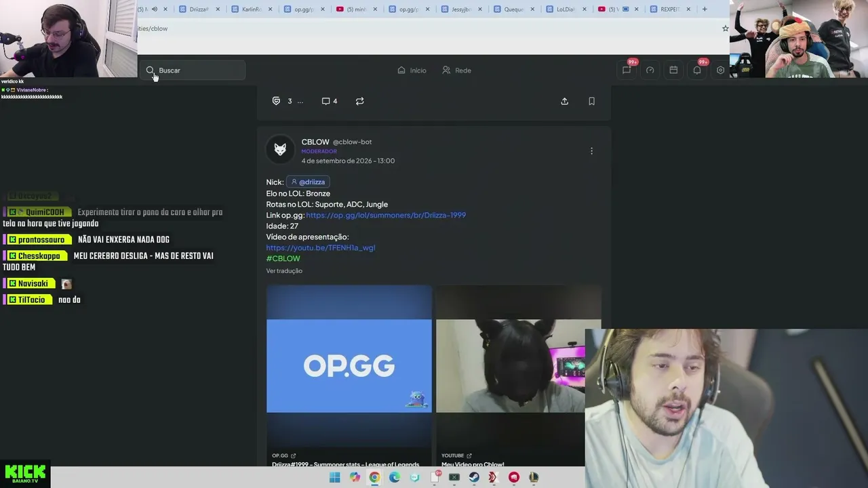Launch Copilot from the taskbar
This screenshot has height=488, width=868.
pos(355,477)
